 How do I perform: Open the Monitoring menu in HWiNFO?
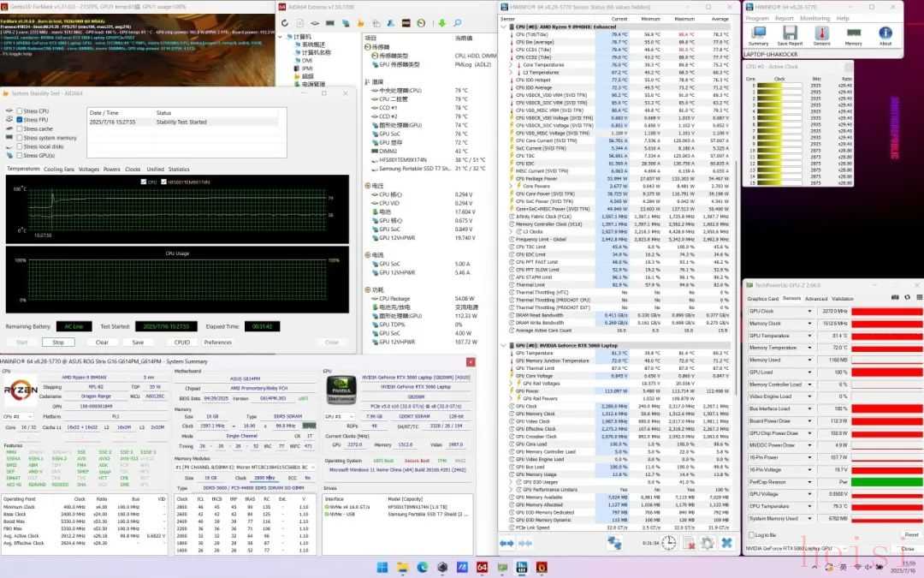tap(815, 18)
